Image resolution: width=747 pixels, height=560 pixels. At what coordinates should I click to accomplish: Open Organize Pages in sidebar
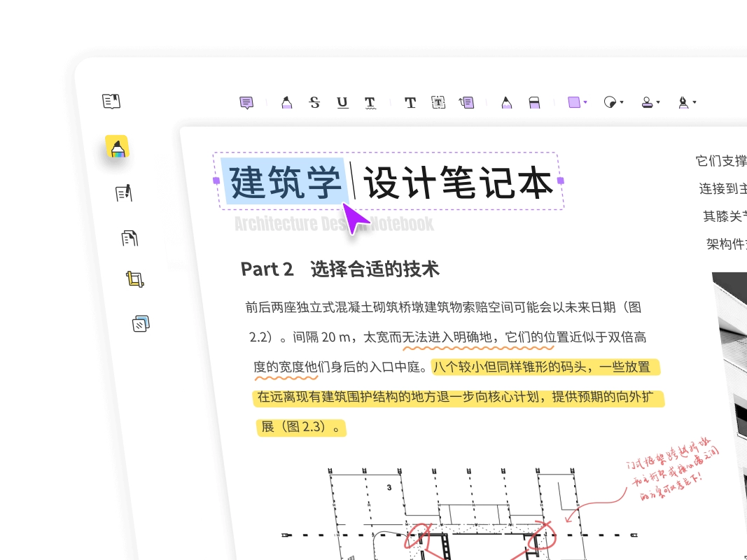pos(130,237)
